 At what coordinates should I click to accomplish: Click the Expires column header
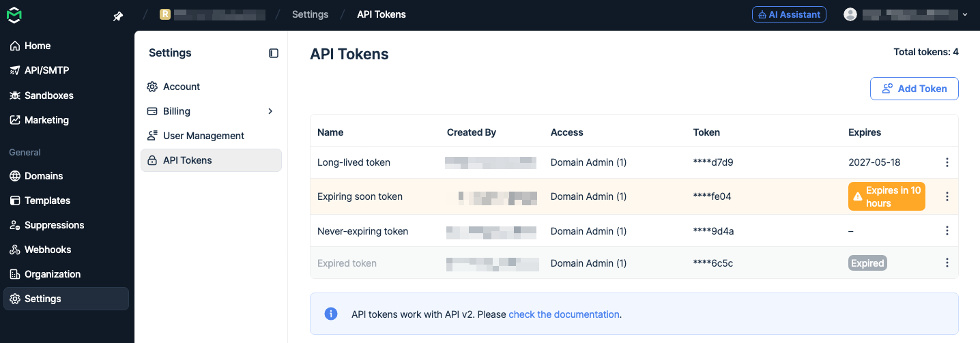865,132
